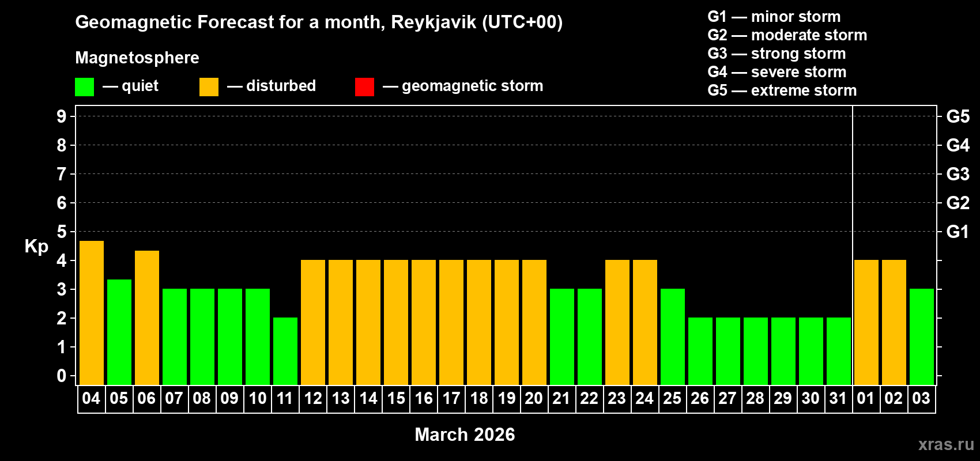Click the green quiet legend swatch
Image resolution: width=980 pixels, height=461 pixels.
[84, 87]
